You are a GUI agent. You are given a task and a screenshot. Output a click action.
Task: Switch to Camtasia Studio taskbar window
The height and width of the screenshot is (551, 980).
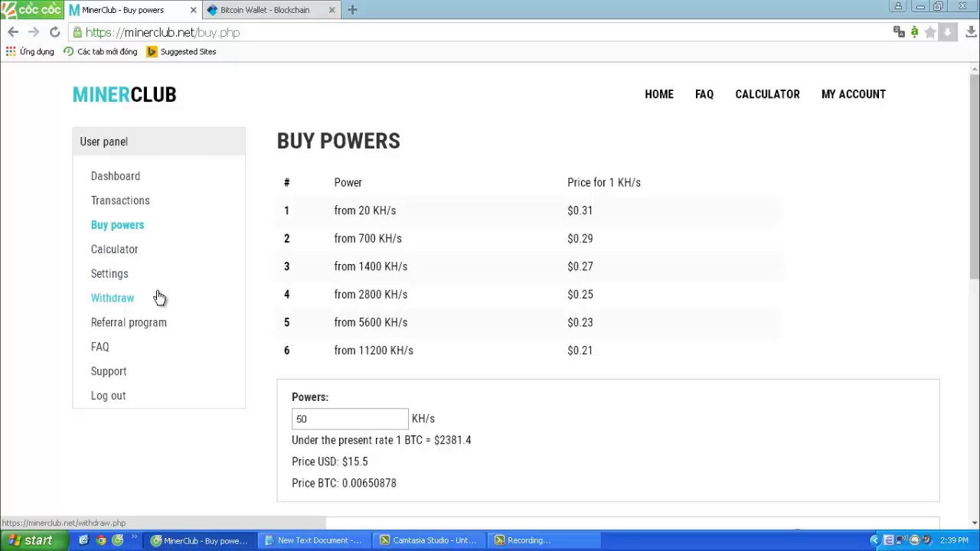point(429,540)
